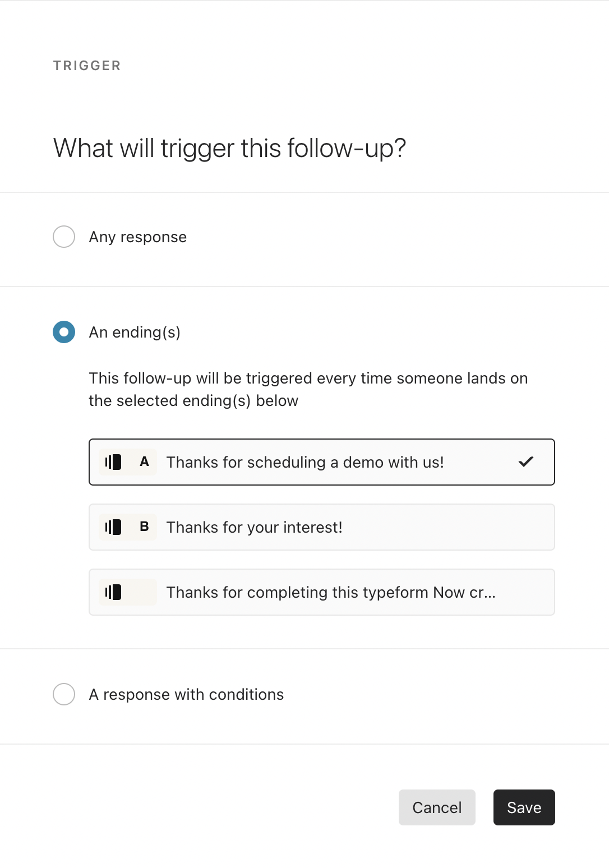Screen dimensions: 609x868
Task: Click the letter A badge
Action: (x=144, y=462)
